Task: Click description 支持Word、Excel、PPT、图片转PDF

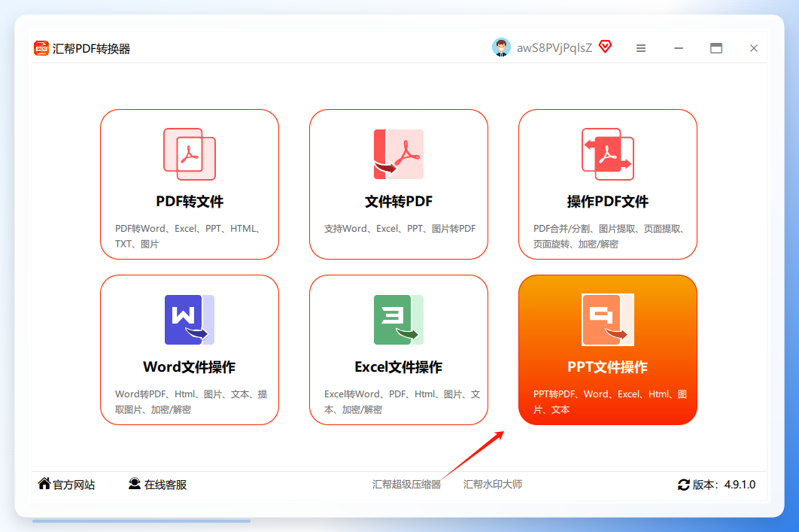Action: coord(400,229)
